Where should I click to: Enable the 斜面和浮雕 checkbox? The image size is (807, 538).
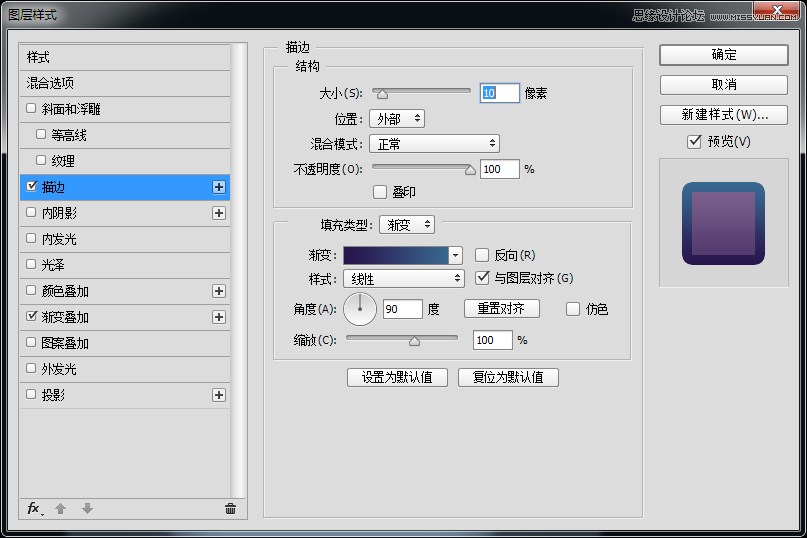pyautogui.click(x=31, y=108)
